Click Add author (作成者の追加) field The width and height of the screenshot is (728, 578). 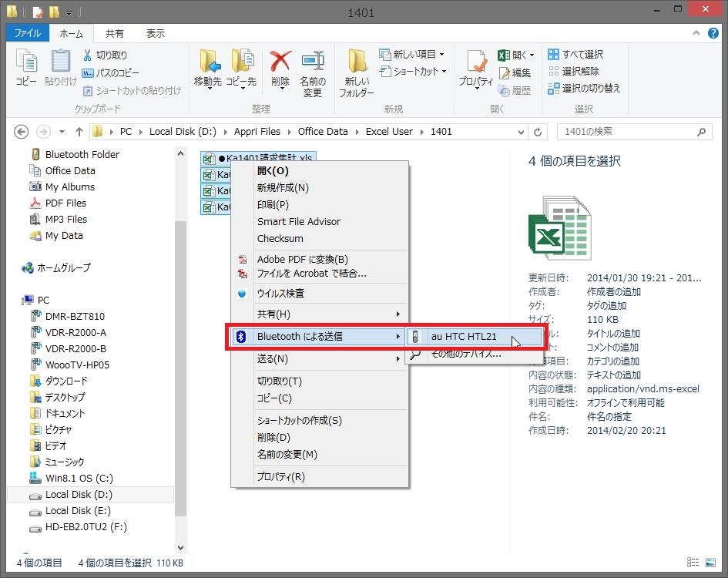coord(614,292)
